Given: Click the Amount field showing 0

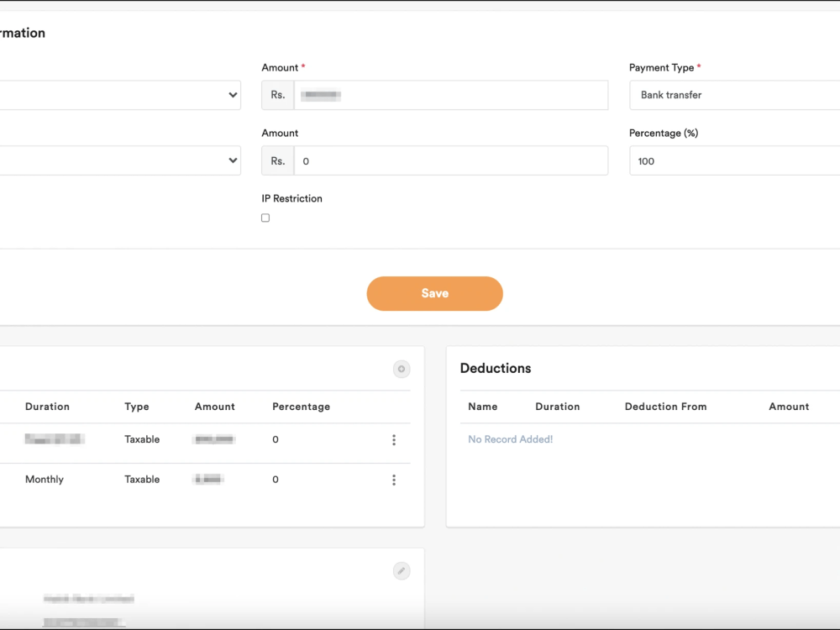Looking at the screenshot, I should pyautogui.click(x=451, y=160).
